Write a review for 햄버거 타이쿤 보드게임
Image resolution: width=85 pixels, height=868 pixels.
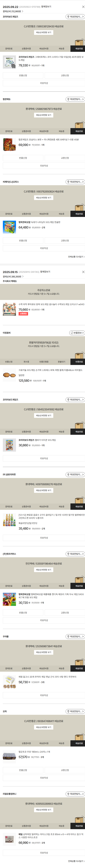pyautogui.click(x=44, y=458)
